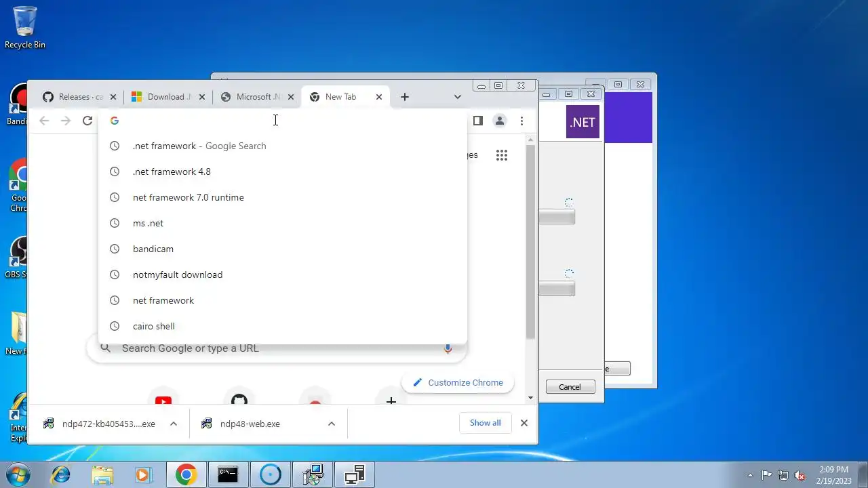
Task: Open the GitHub shortcut tile
Action: point(239,401)
